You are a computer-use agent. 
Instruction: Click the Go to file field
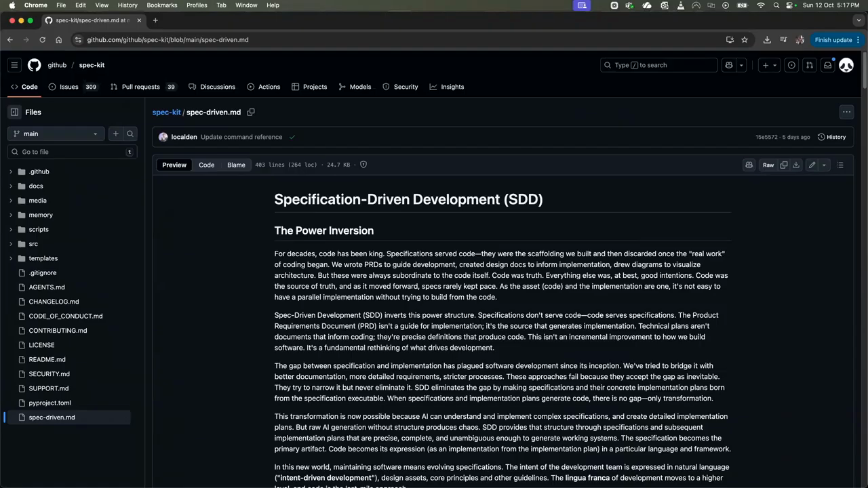(71, 152)
